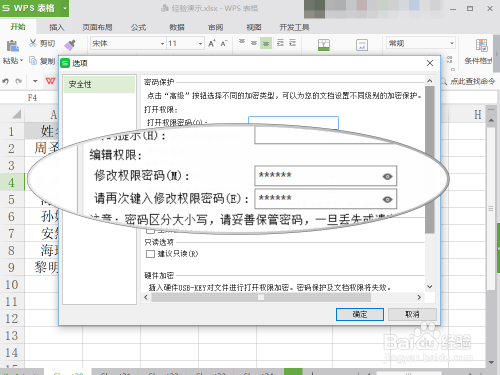Open the 审阅 ribbon tab
The height and width of the screenshot is (375, 500).
215,27
